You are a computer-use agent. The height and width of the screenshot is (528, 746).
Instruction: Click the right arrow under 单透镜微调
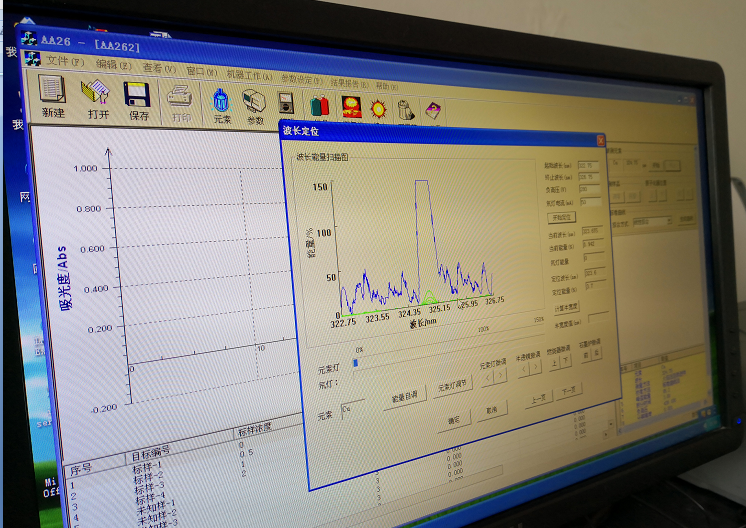535,366
